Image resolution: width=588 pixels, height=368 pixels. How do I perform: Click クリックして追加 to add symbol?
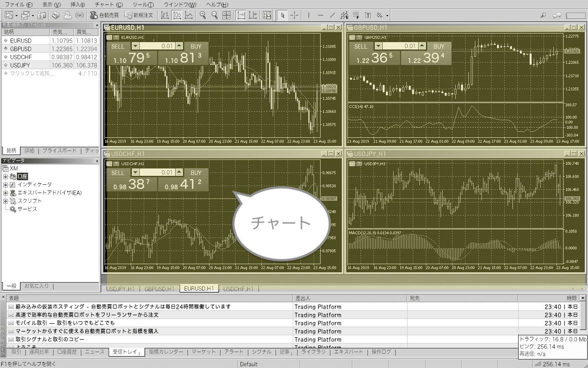click(x=32, y=73)
